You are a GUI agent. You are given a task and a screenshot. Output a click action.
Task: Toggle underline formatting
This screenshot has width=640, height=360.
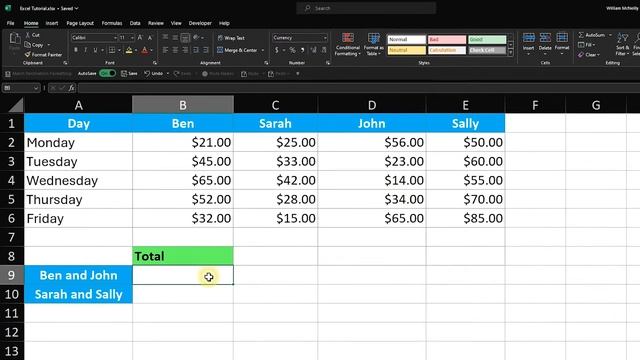(95, 50)
